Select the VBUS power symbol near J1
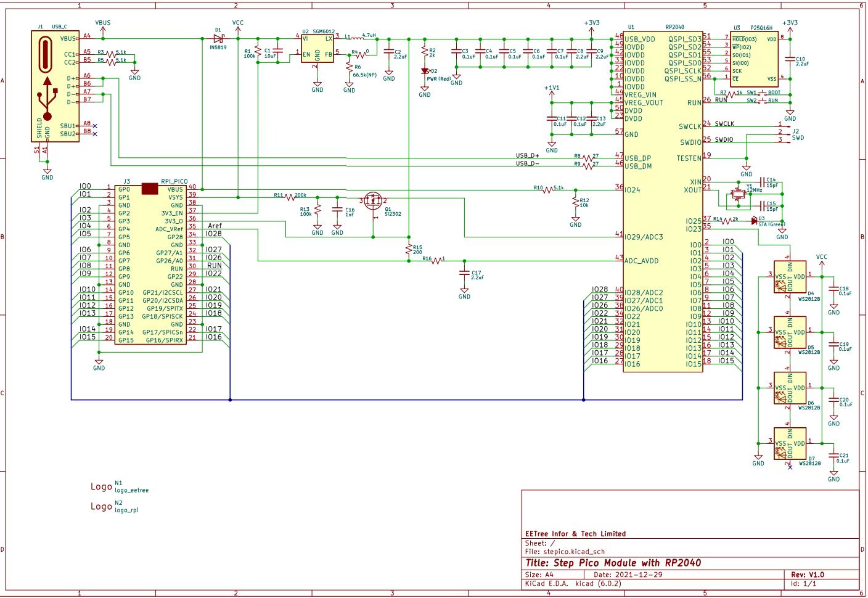The height and width of the screenshot is (598, 868). pos(103,28)
